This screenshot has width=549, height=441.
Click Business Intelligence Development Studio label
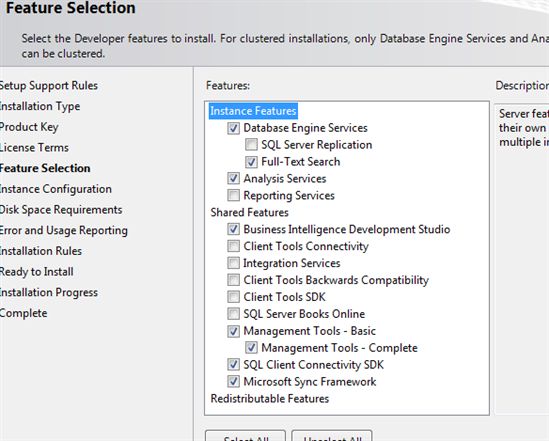click(x=347, y=230)
